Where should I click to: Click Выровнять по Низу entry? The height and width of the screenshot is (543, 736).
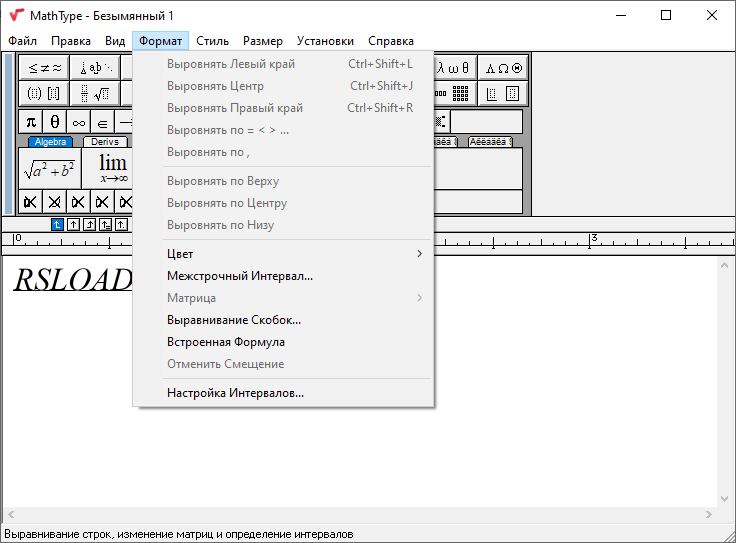coord(283,225)
